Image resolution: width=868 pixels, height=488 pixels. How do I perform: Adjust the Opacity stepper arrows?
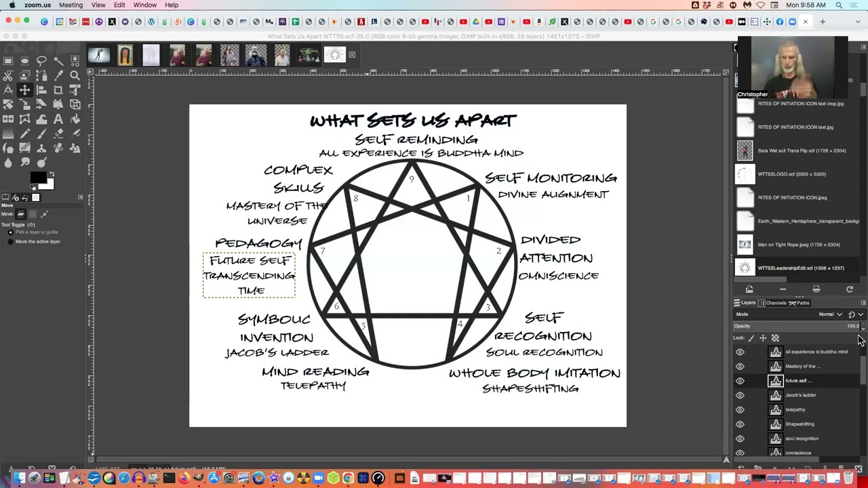pos(863,326)
